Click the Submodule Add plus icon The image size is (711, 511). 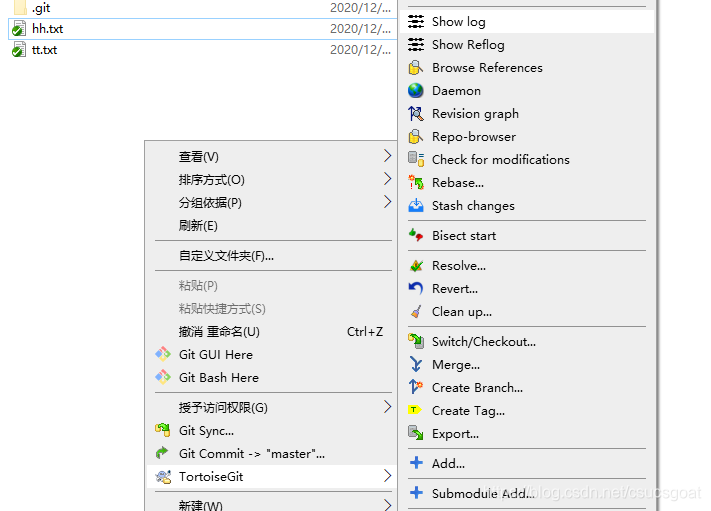pyautogui.click(x=416, y=493)
